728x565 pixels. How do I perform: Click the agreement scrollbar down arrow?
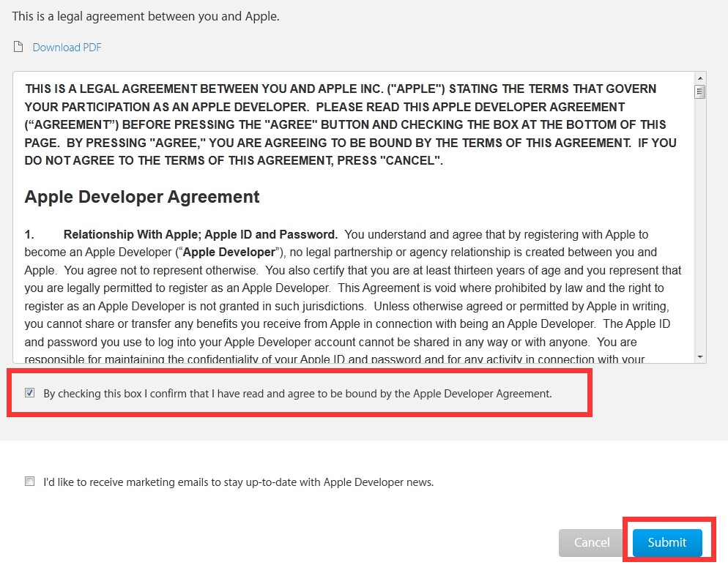(699, 356)
